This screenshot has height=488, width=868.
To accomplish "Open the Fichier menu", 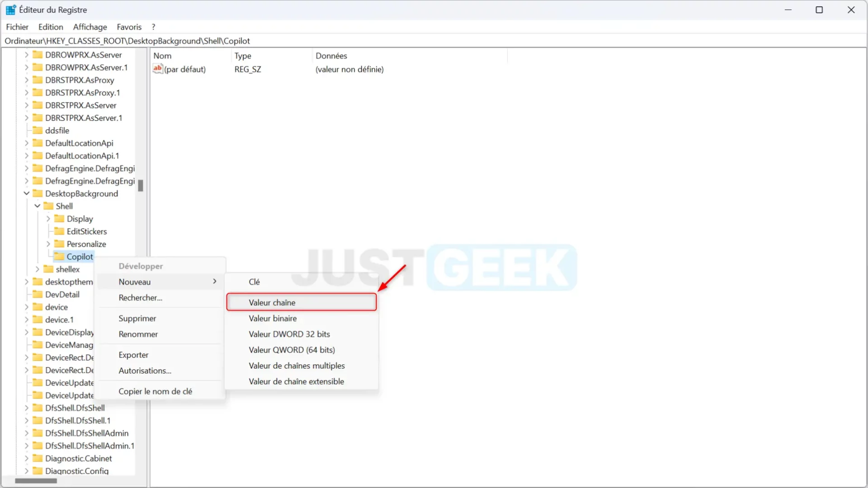I will tap(17, 27).
